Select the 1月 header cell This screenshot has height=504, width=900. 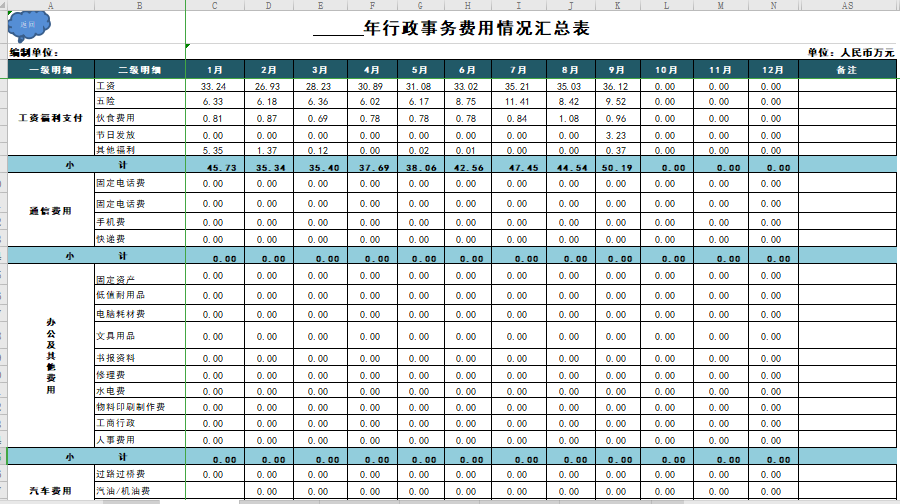click(x=215, y=69)
